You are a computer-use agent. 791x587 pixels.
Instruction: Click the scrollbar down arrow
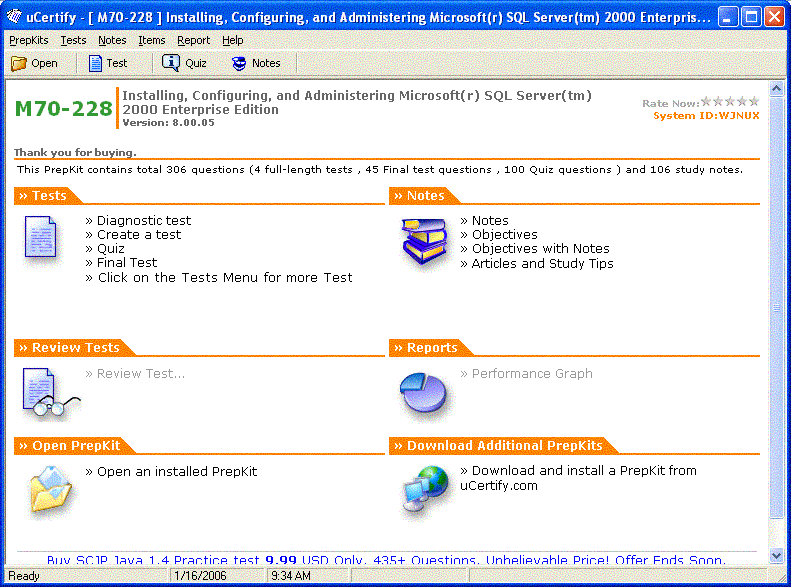click(x=776, y=556)
